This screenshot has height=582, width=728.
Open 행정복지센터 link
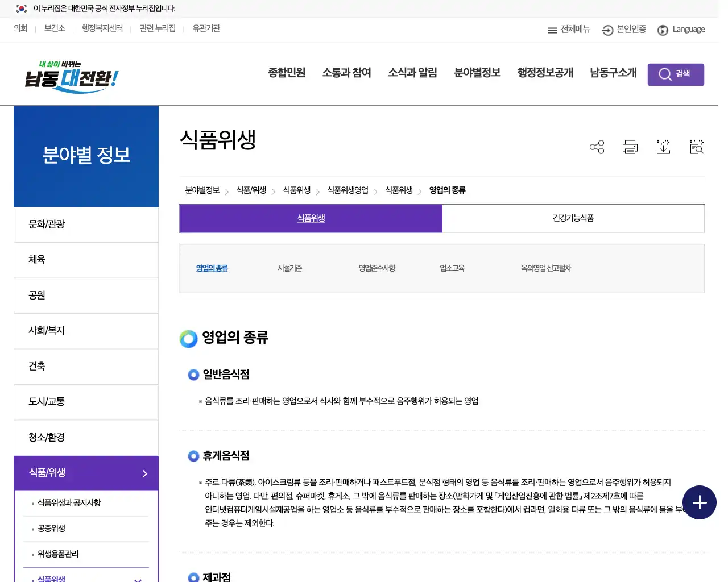102,28
